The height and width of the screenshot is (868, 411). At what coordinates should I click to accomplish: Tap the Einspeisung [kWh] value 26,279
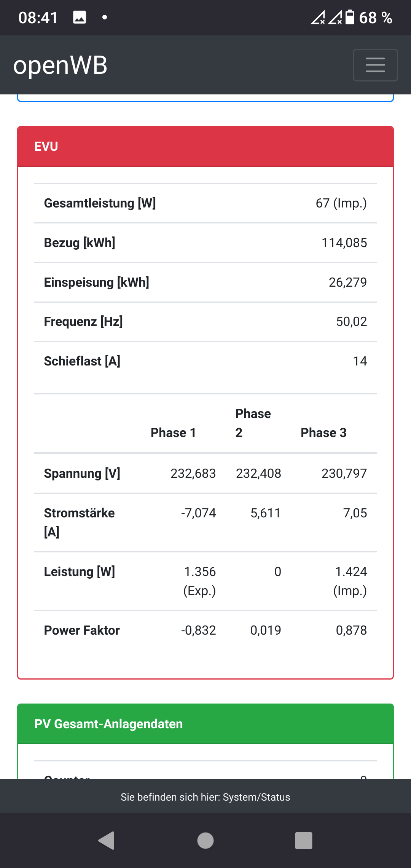pyautogui.click(x=347, y=282)
